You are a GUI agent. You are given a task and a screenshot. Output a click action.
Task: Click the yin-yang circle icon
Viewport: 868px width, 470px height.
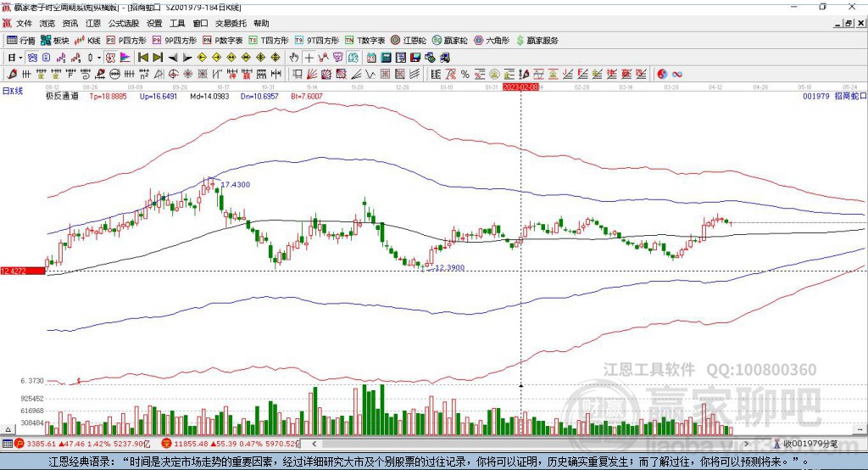click(662, 75)
